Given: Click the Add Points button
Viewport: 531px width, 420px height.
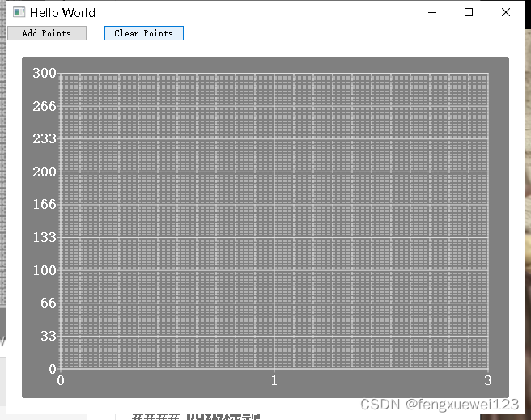Looking at the screenshot, I should (47, 33).
